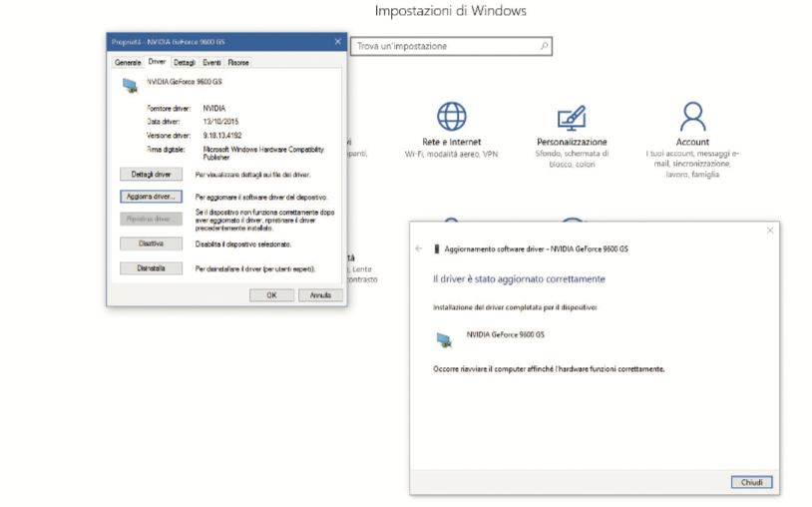
Task: Click NVIDIA GeForce 9600 GS name in wizard
Action: pyautogui.click(x=506, y=334)
